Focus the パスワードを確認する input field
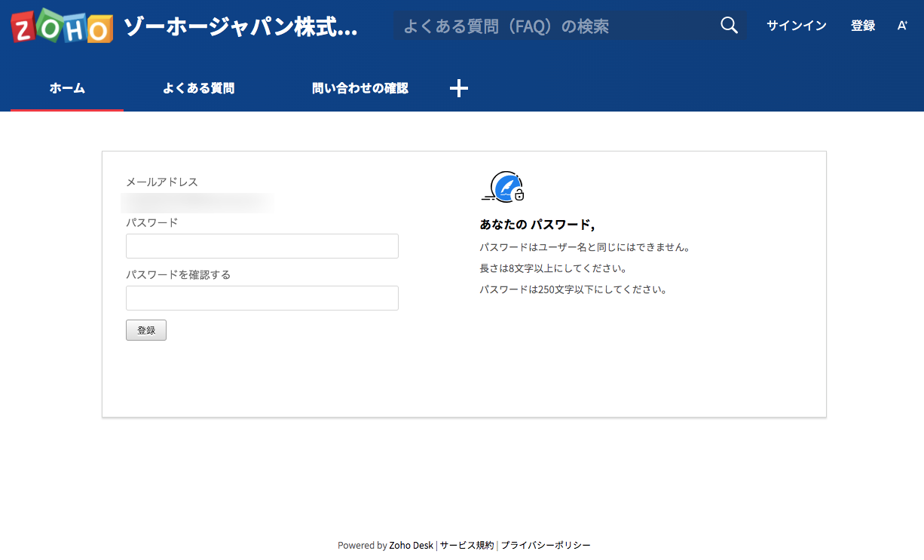The image size is (924, 560). click(262, 298)
